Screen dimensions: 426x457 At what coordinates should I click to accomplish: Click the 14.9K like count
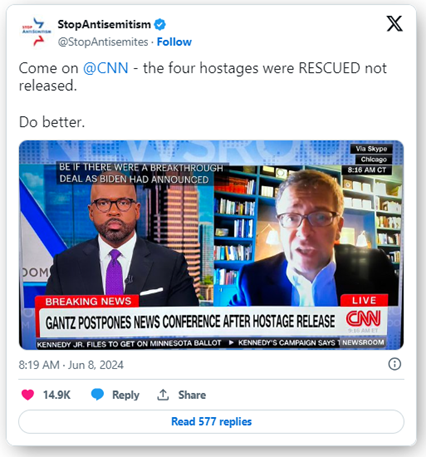pyautogui.click(x=57, y=395)
